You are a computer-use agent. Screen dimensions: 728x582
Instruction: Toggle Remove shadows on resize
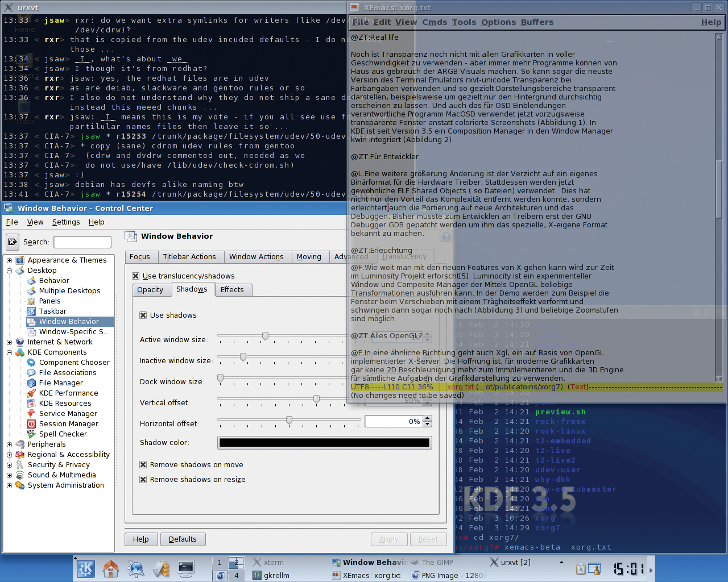pos(143,479)
